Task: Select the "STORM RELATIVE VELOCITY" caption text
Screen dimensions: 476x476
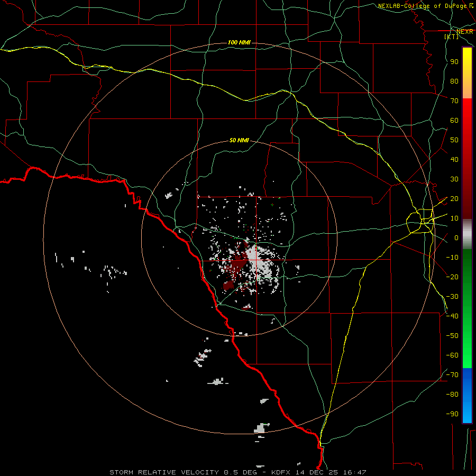Action: click(164, 472)
